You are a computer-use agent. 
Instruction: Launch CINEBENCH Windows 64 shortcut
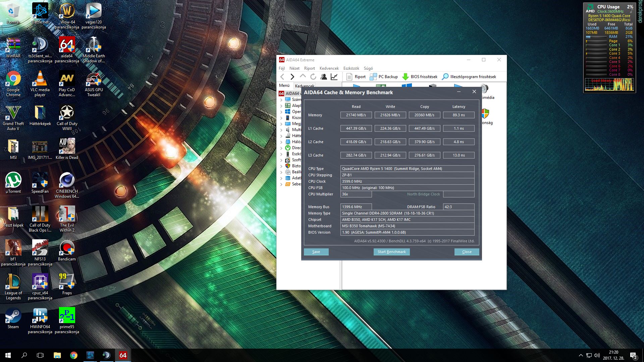(x=67, y=185)
